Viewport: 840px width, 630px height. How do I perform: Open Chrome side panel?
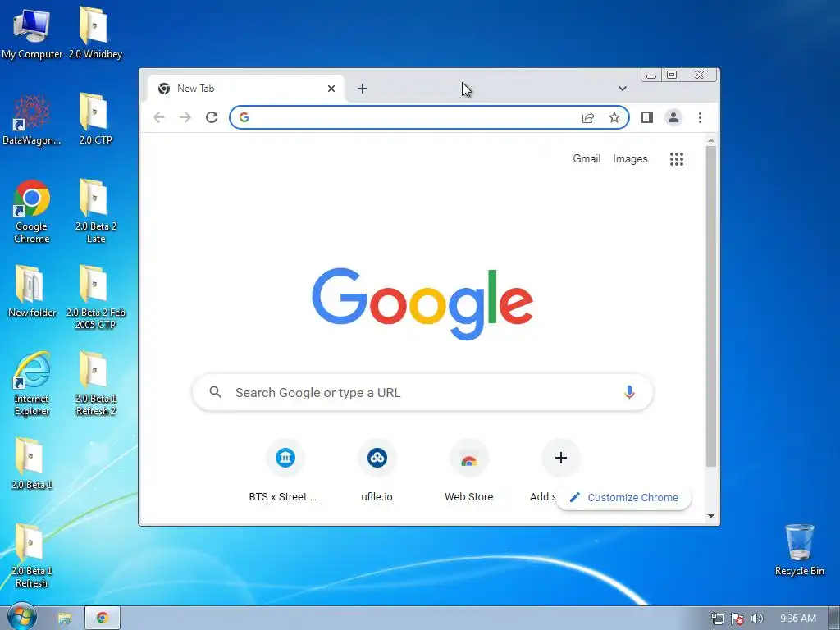click(647, 117)
